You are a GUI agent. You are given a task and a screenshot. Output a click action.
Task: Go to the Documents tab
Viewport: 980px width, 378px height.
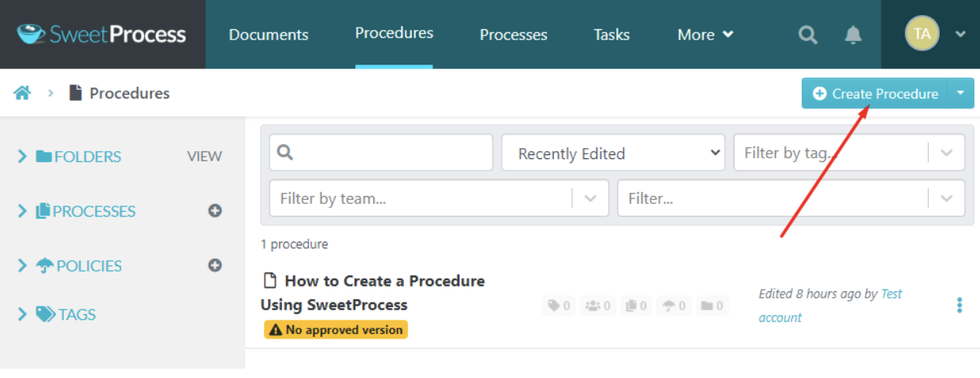click(269, 35)
